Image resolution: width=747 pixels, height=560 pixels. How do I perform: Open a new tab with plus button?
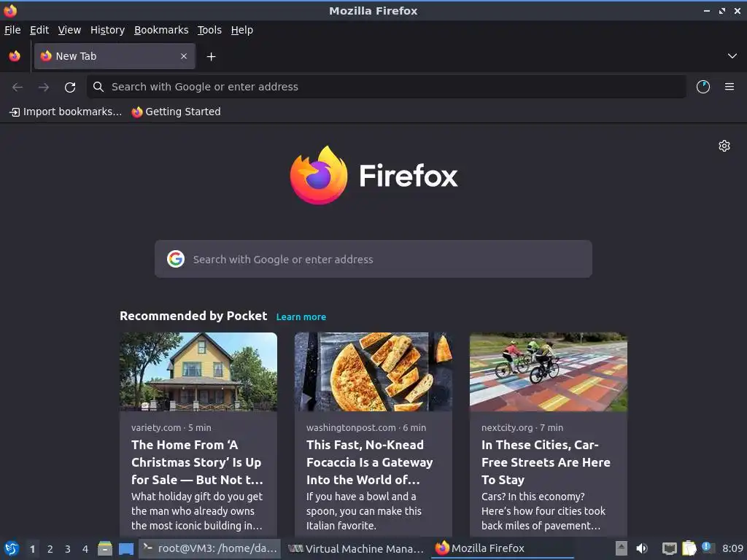(x=211, y=57)
